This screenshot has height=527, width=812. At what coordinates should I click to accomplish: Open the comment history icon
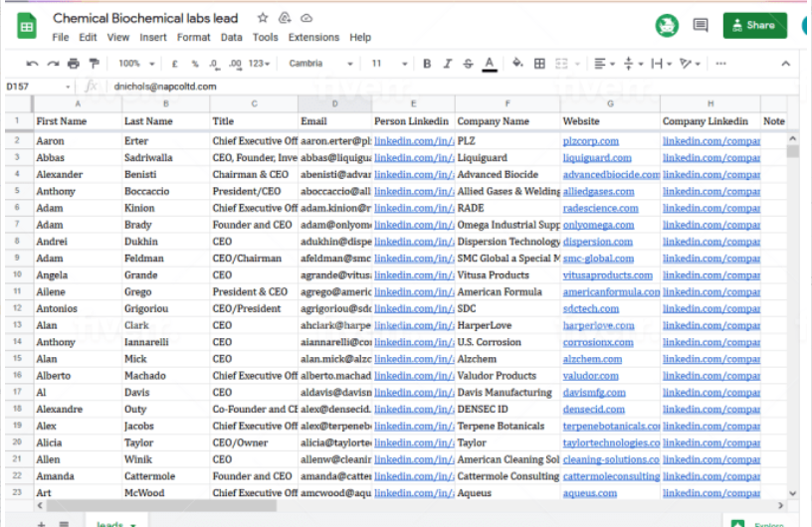[701, 25]
